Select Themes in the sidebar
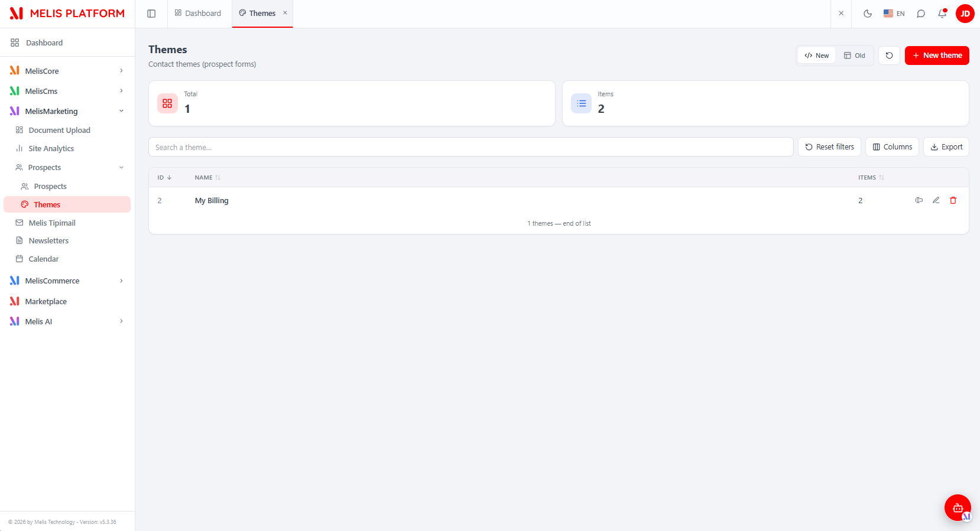Image resolution: width=980 pixels, height=531 pixels. (x=67, y=204)
